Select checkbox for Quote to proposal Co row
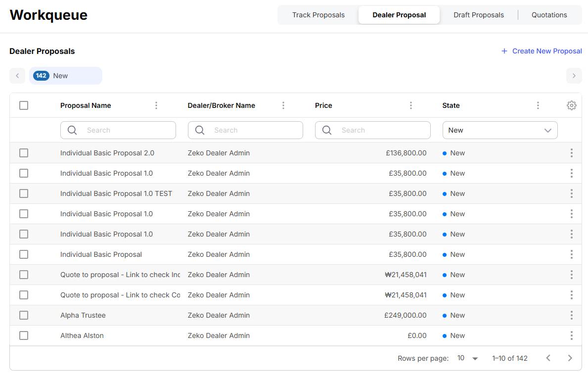This screenshot has width=588, height=383. click(x=24, y=294)
